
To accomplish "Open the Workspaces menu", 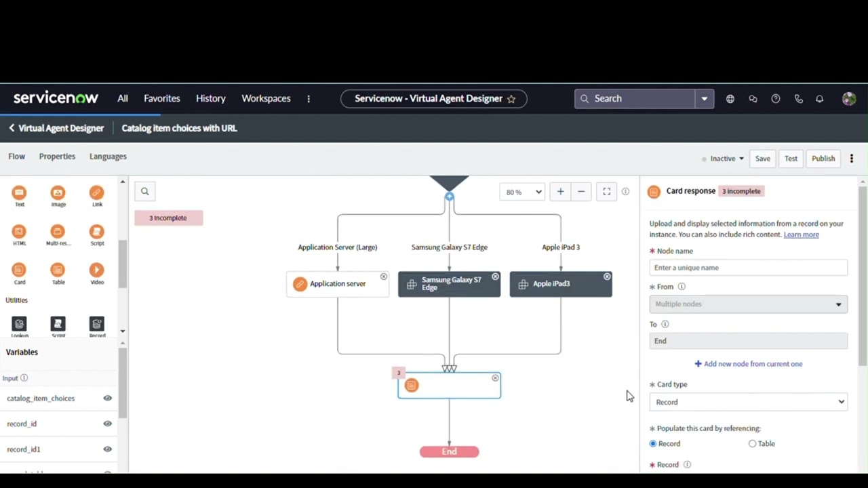I will tap(266, 98).
